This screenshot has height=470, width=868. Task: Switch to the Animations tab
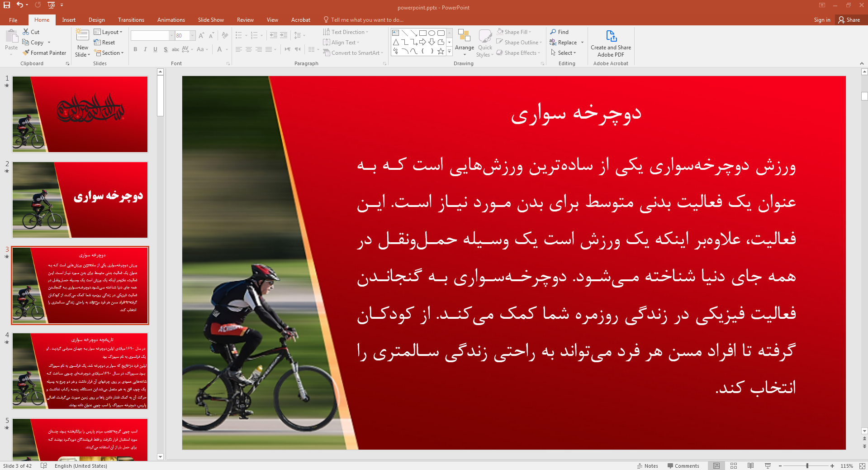tap(171, 20)
